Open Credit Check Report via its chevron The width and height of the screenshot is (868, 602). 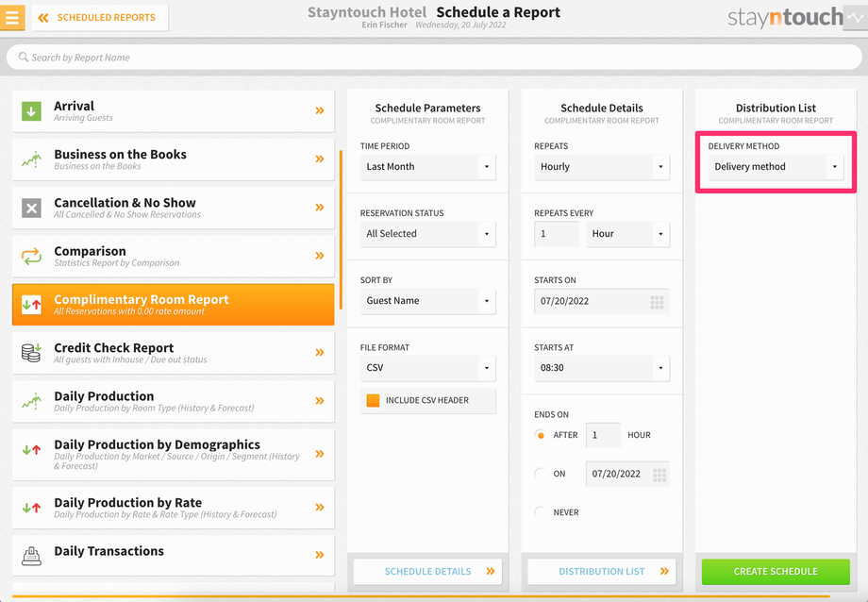tap(320, 352)
